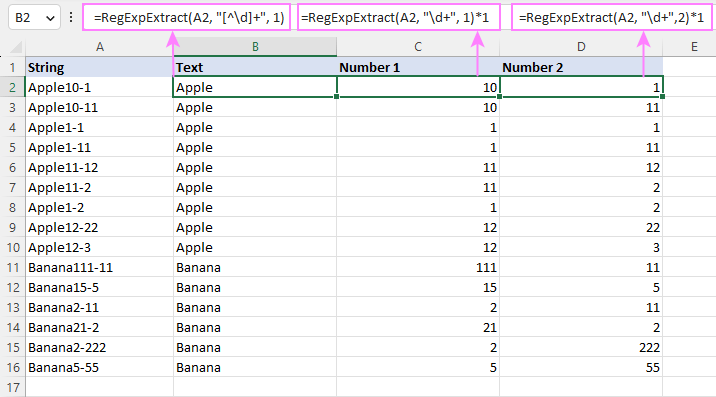This screenshot has width=716, height=397.
Task: Click Number 2 value 55
Action: point(581,367)
